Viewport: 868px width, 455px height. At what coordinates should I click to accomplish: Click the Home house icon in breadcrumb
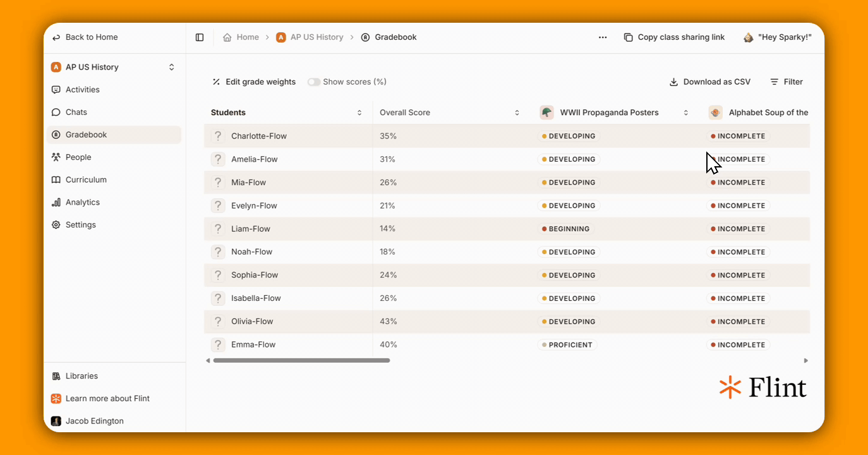pyautogui.click(x=227, y=37)
